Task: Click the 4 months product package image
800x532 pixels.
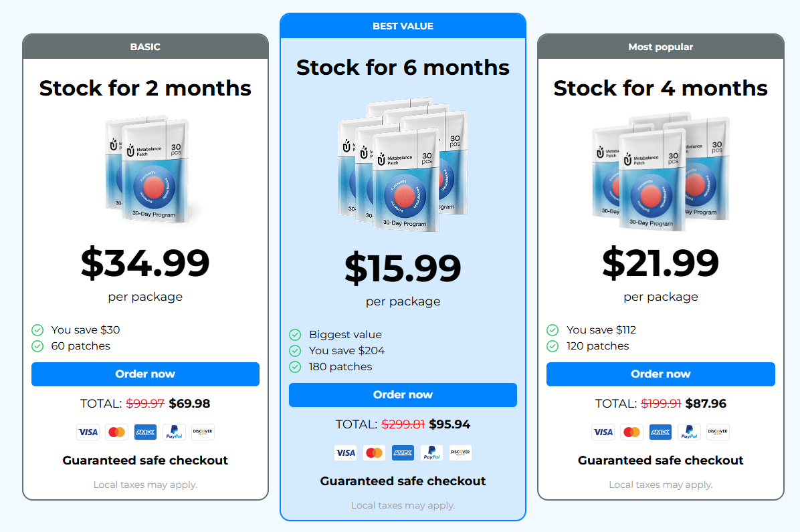Action: coord(661,172)
